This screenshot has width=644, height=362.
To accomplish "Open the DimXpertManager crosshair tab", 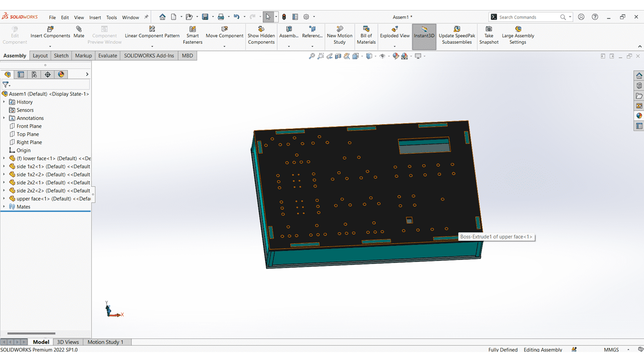I will tap(48, 74).
